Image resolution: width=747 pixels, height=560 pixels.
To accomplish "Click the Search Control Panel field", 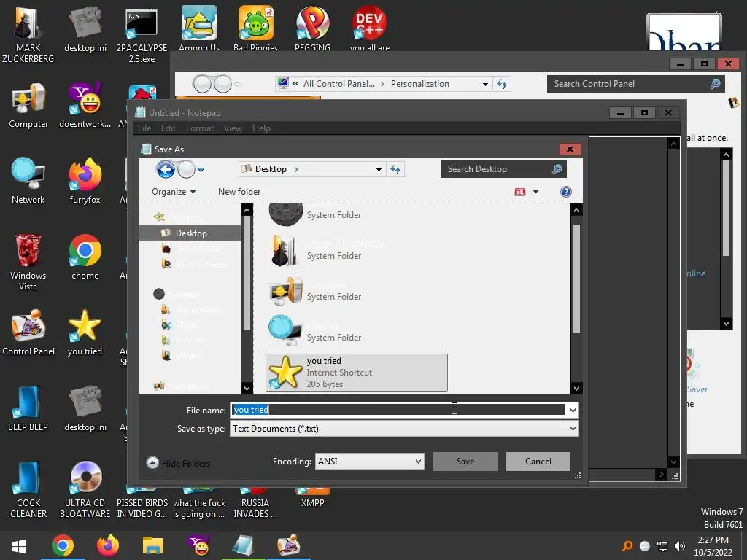I will [635, 84].
